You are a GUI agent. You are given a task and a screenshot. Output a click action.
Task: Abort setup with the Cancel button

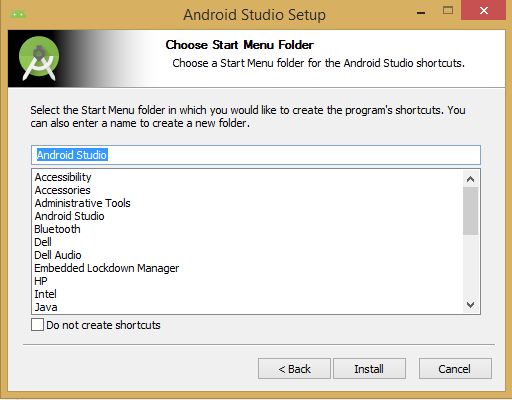pos(455,369)
